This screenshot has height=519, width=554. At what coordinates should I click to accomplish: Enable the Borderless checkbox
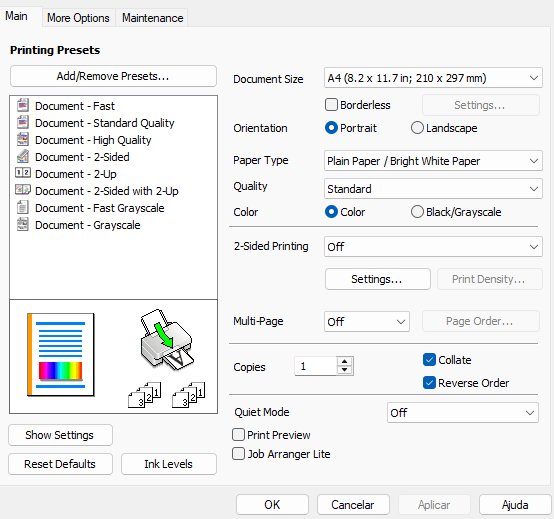[x=331, y=105]
